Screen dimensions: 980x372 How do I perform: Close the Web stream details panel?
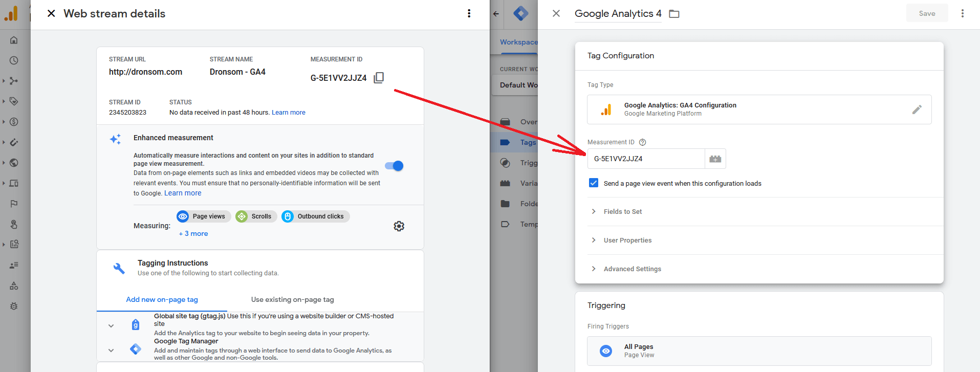click(51, 13)
